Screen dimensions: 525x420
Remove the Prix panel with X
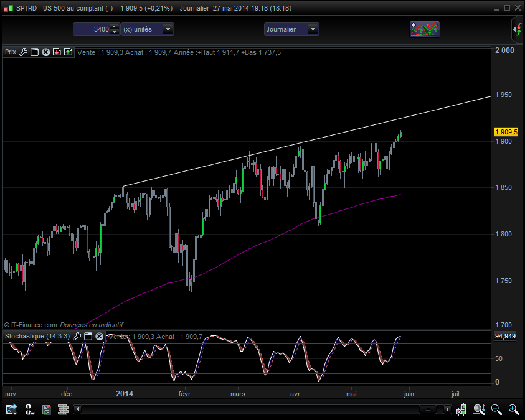pos(46,52)
